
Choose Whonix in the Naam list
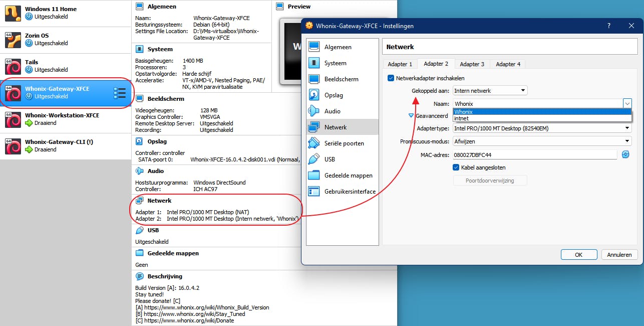[x=542, y=112]
